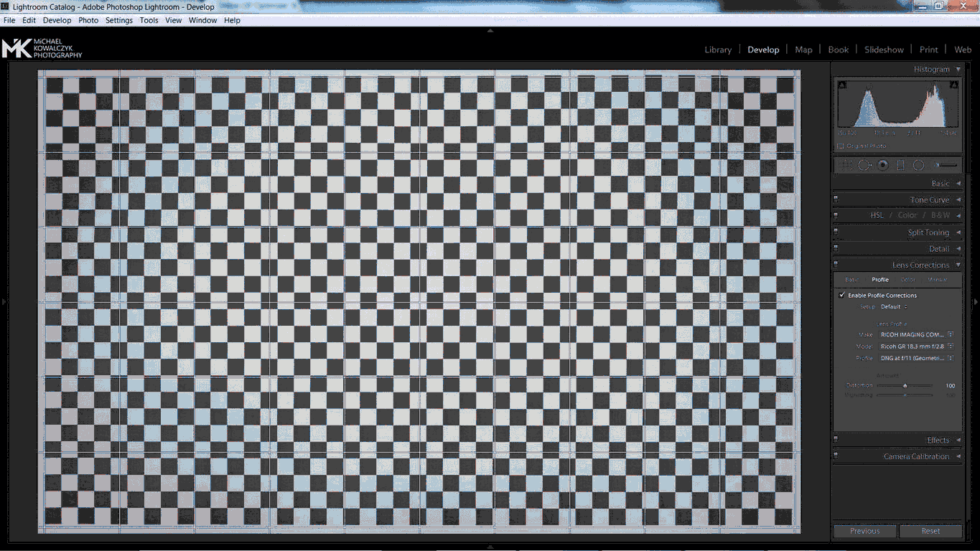The image size is (980, 551).
Task: Open the Setup Default dropdown
Action: 894,306
